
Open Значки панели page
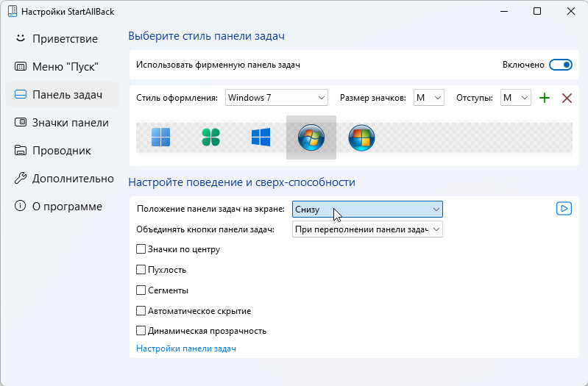point(63,123)
